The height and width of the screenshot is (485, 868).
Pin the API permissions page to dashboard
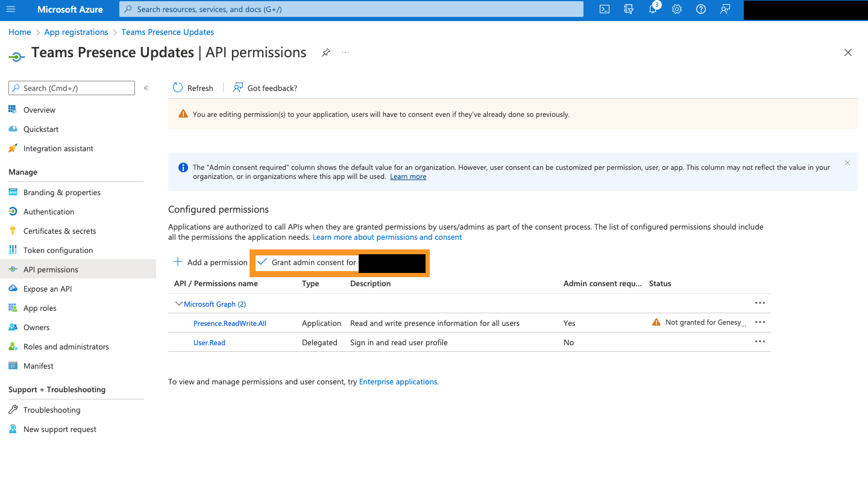pyautogui.click(x=325, y=52)
